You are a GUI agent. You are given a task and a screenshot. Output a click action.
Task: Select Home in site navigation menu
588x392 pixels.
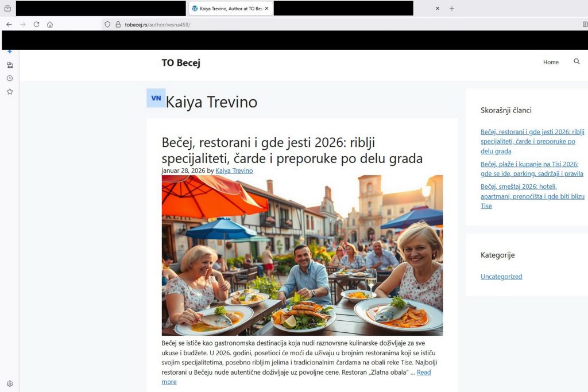pos(551,63)
